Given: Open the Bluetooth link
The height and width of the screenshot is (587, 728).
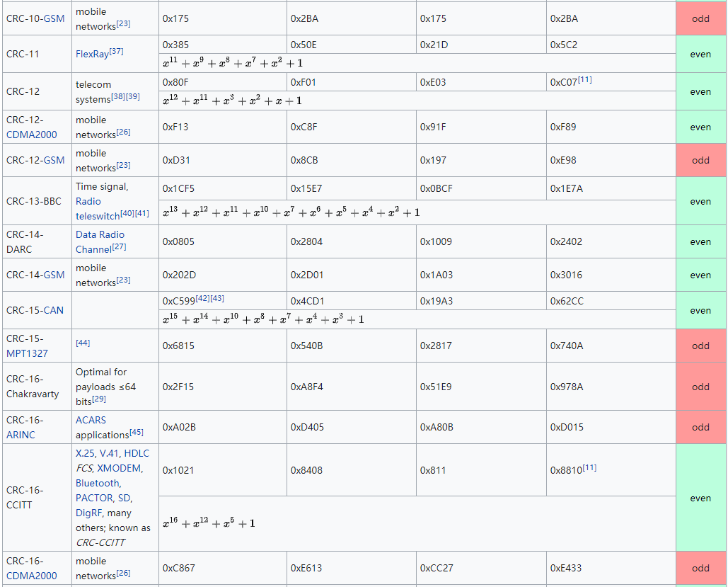Looking at the screenshot, I should (97, 483).
